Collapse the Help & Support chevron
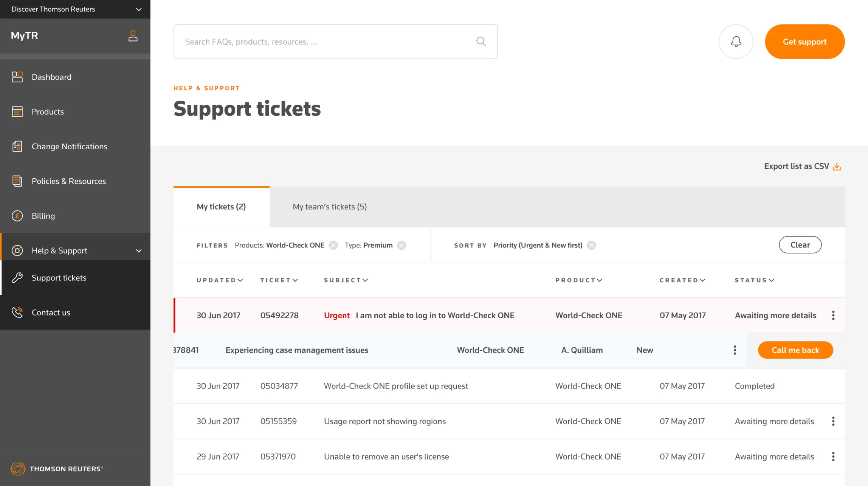Screen dimensions: 868x486 [139, 251]
